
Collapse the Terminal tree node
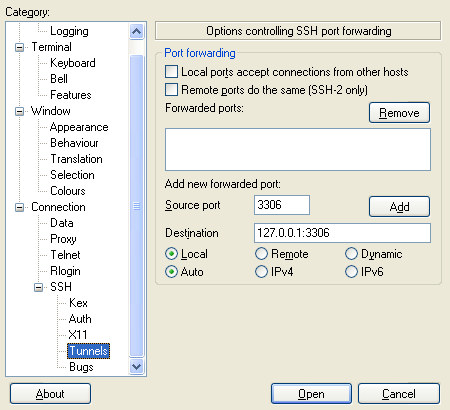[19, 47]
